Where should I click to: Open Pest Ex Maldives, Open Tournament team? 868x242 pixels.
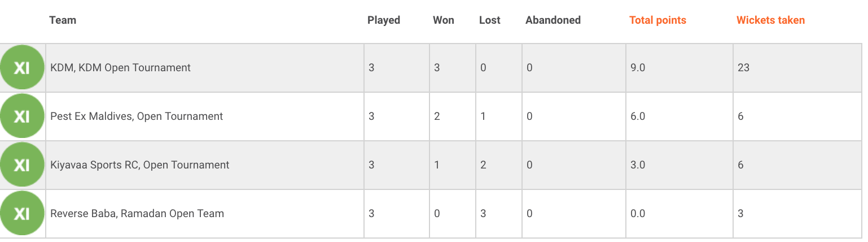coord(137,116)
